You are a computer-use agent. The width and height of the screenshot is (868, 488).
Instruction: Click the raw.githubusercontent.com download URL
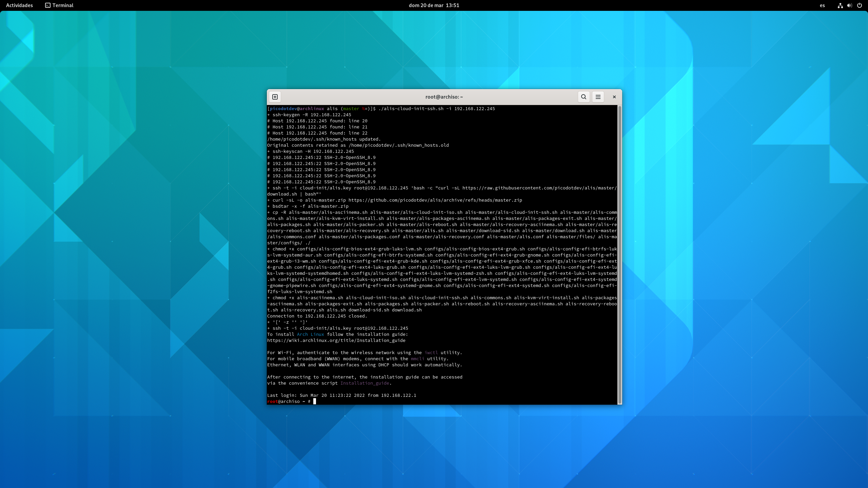point(539,188)
